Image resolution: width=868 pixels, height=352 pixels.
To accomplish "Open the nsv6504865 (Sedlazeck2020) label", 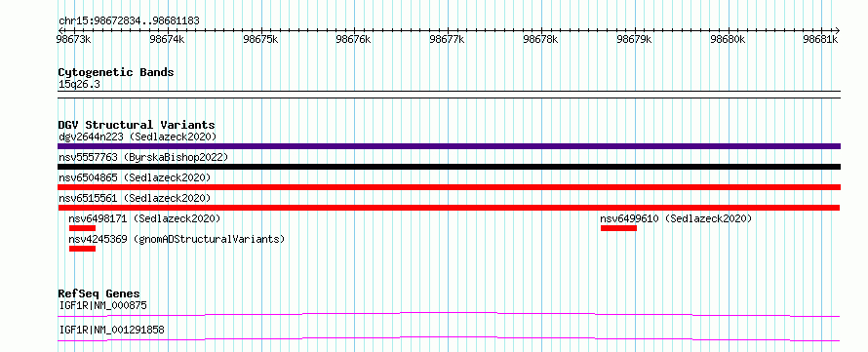I will click(x=135, y=177).
